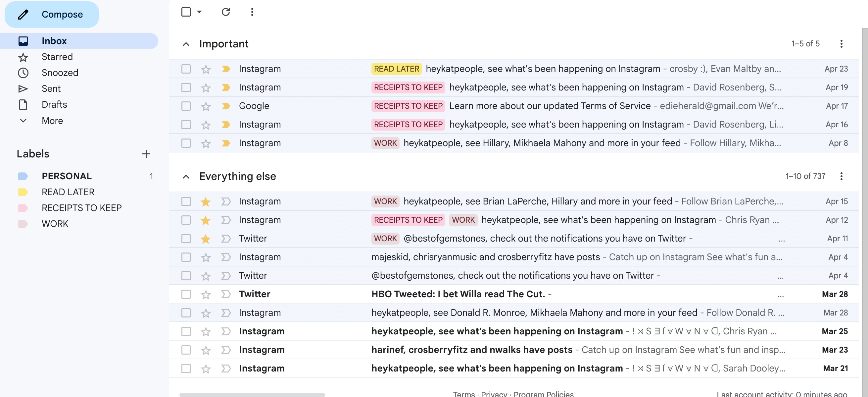Refresh the inbox with the reload icon
The height and width of the screenshot is (397, 868).
tap(225, 12)
